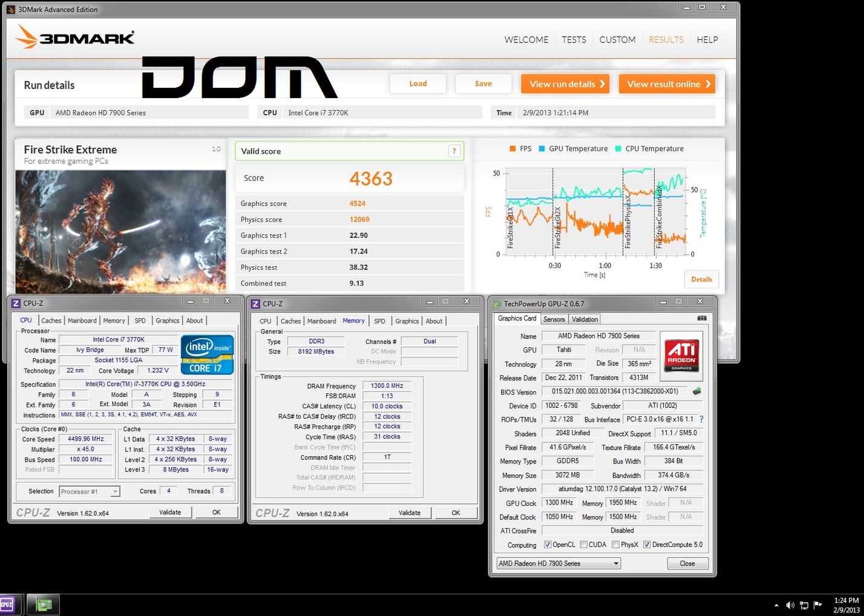Click the Details button under the chart
This screenshot has height=616, width=864.
[702, 280]
